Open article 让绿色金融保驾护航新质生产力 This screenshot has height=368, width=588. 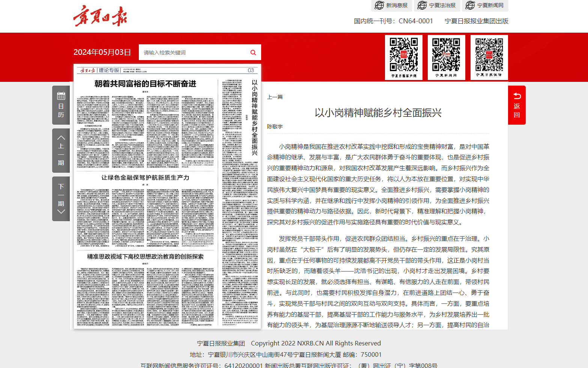point(145,178)
